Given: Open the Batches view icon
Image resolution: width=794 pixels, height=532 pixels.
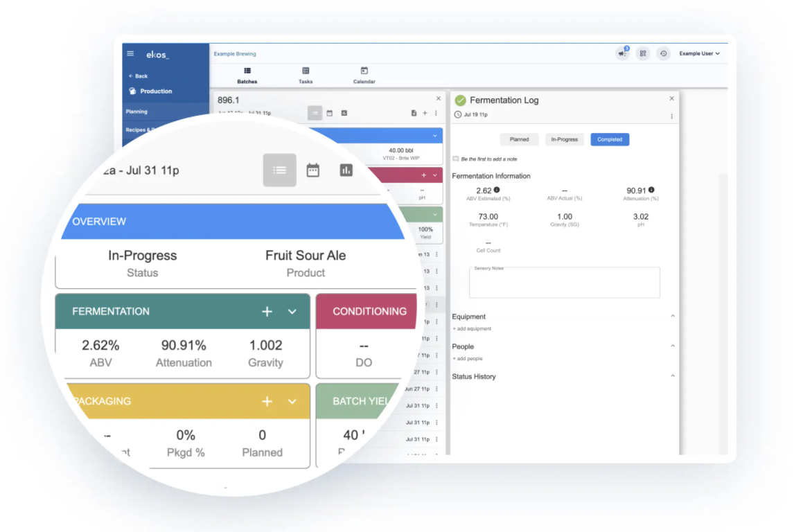Looking at the screenshot, I should (x=247, y=73).
